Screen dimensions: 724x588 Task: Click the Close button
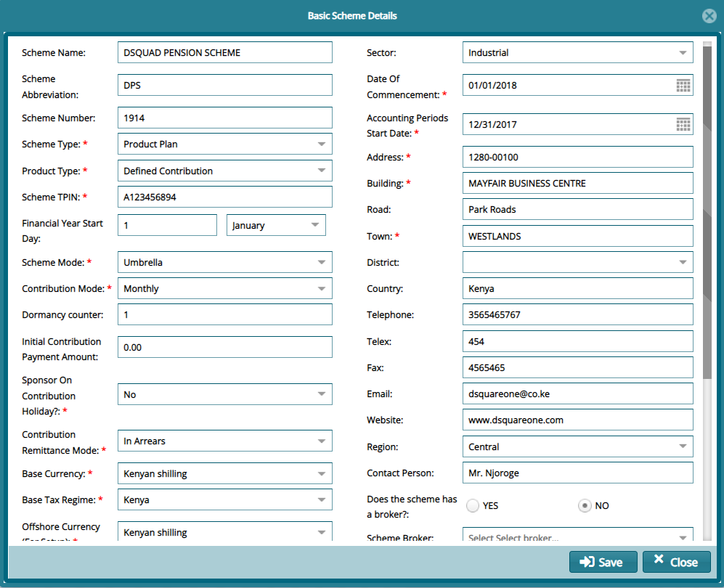click(x=677, y=562)
